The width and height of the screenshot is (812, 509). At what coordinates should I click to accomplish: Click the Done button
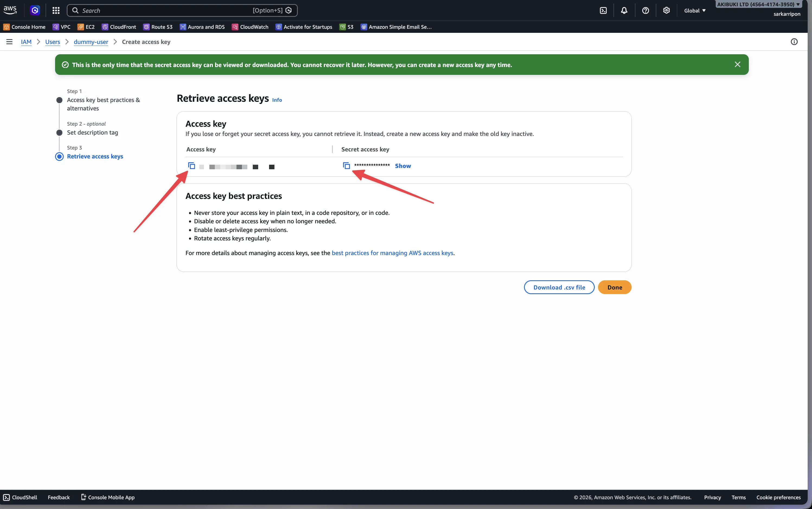(615, 287)
